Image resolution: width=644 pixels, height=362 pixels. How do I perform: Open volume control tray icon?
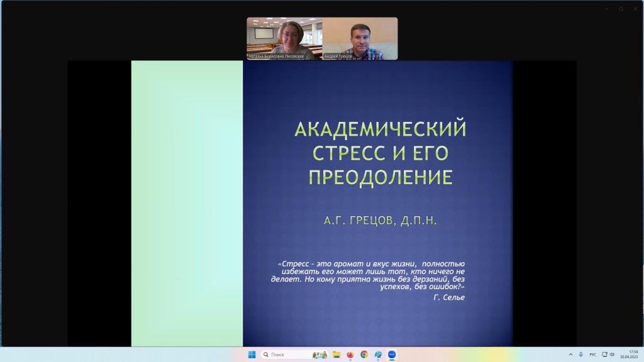tap(612, 354)
